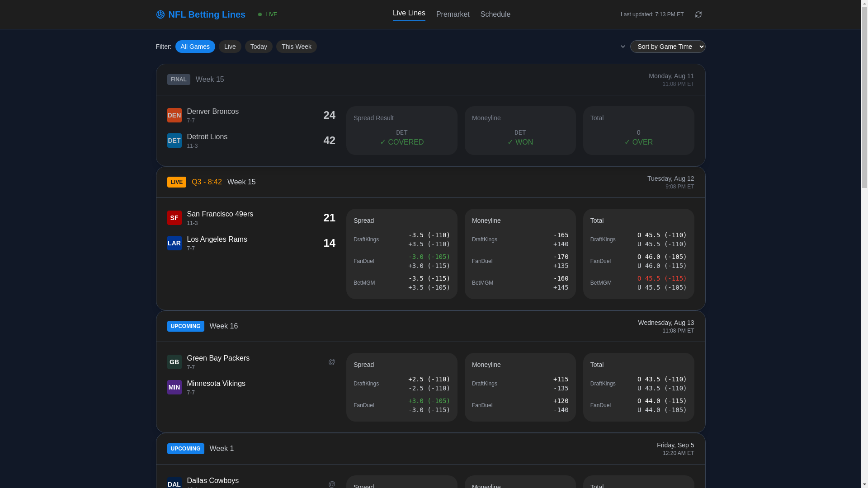Click the green LIVE status indicator in header

point(268,14)
